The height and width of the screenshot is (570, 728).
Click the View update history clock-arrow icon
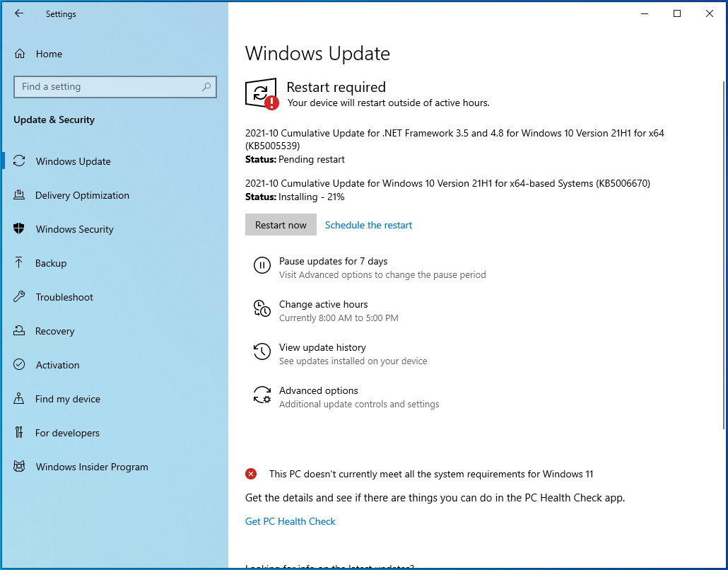(262, 351)
